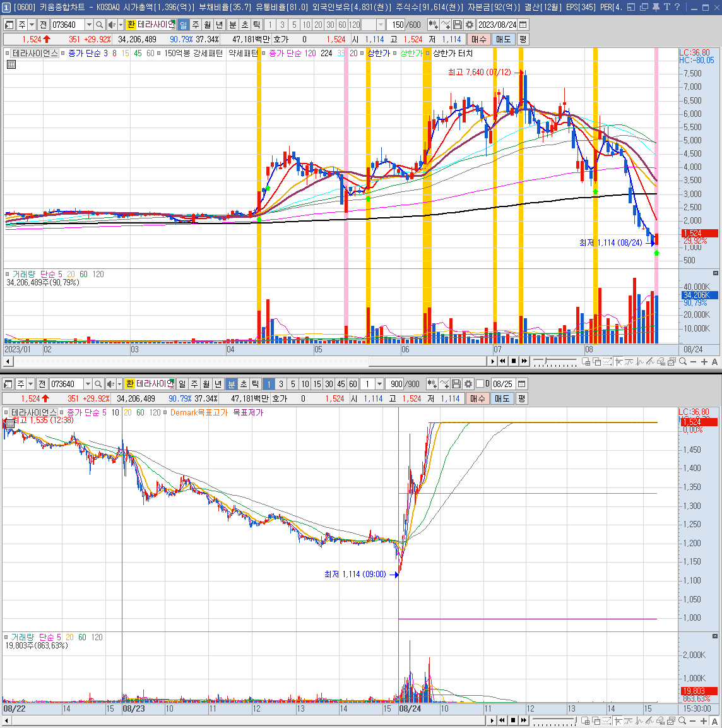The height and width of the screenshot is (728, 722).
Task: Click the 매도 sell button in the lower chart
Action: coord(502,398)
